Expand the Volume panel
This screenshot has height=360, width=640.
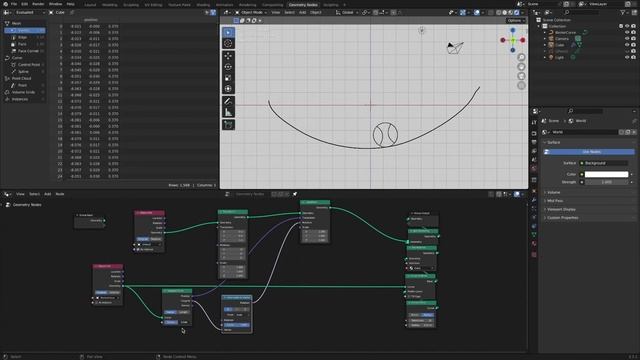553,192
